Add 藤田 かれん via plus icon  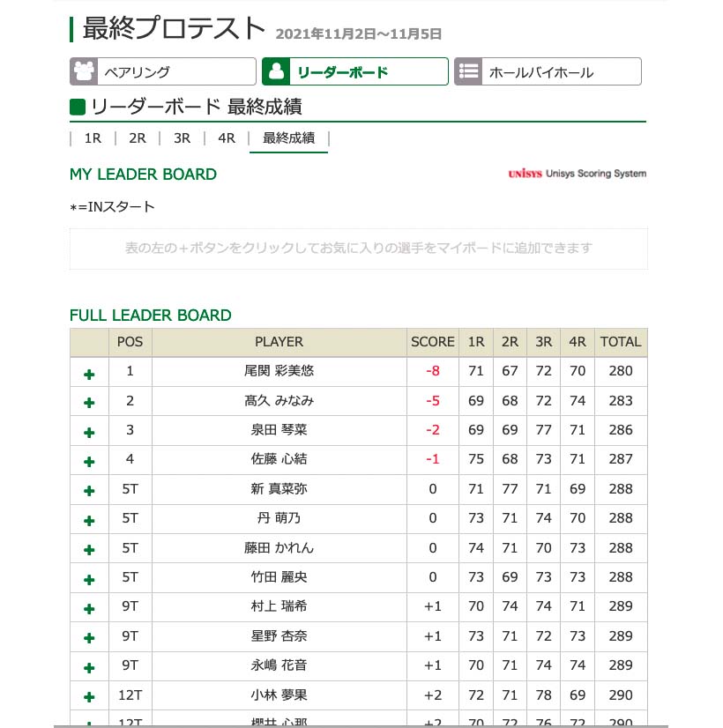click(89, 550)
